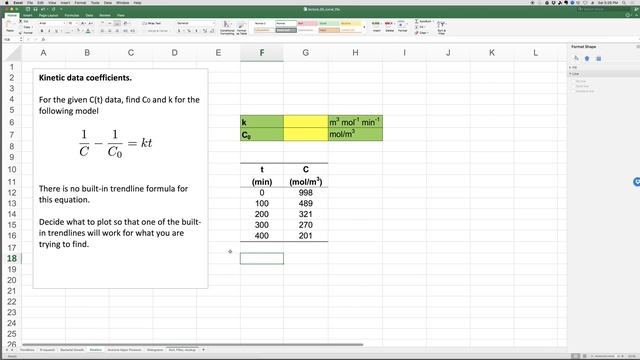Click the Wrap Text option
Image resolution: width=640 pixels, height=360 pixels.
[x=152, y=23]
